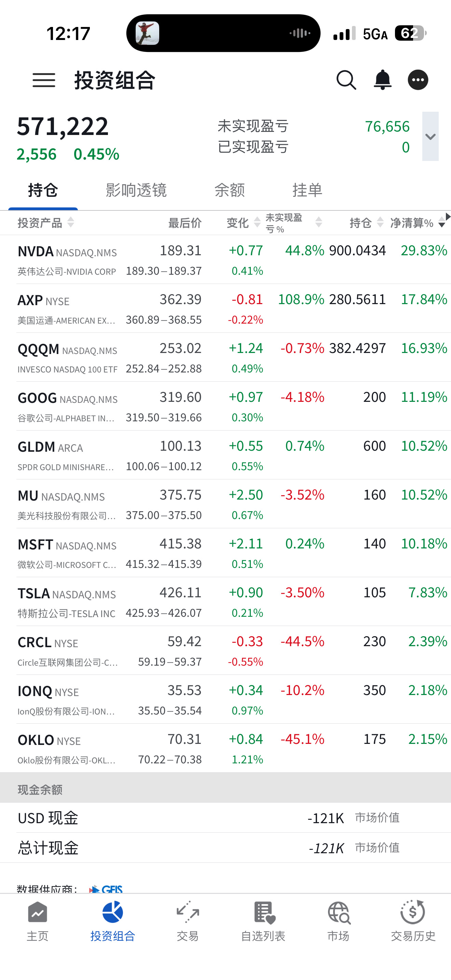Sort by 变化 column arrows
The image size is (451, 980).
click(x=257, y=222)
